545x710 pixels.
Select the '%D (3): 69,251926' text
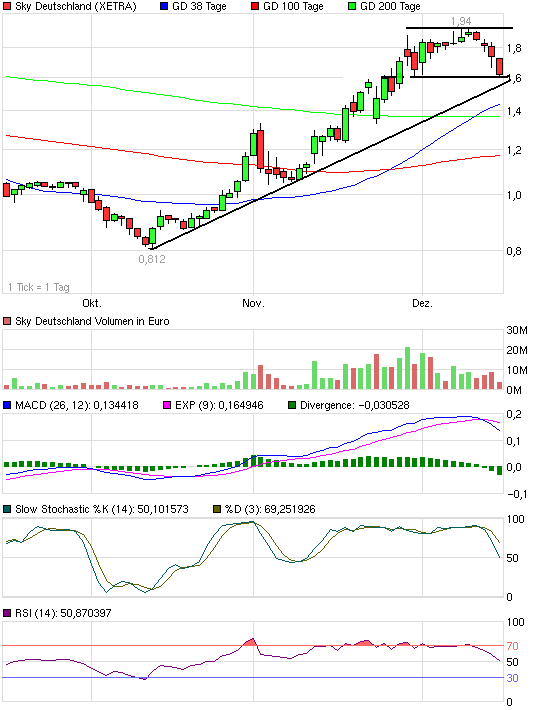[x=270, y=509]
